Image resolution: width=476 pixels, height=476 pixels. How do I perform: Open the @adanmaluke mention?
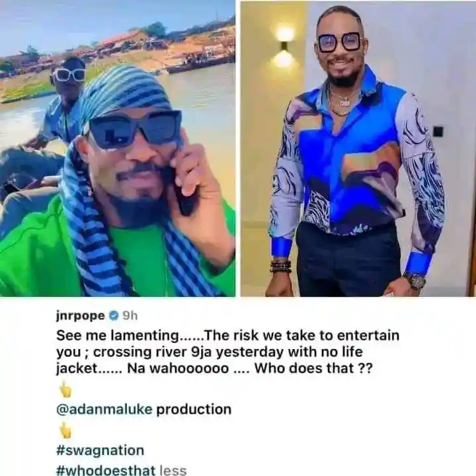click(x=104, y=409)
